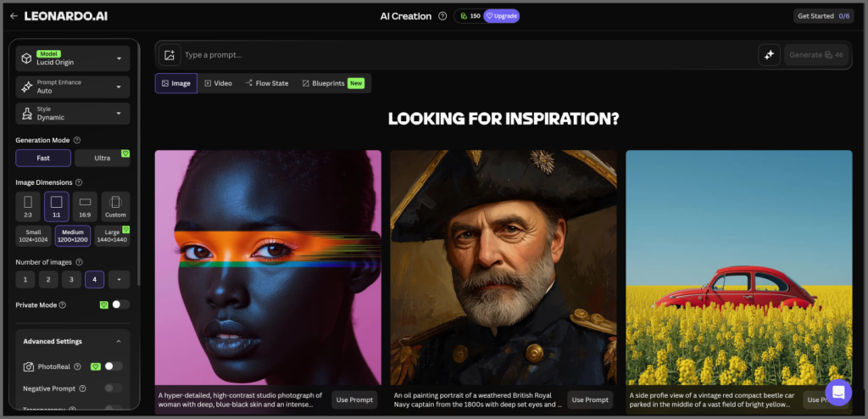Click the premium badge beside PhotoReal
Viewport: 868px width, 419px height.
tap(95, 366)
